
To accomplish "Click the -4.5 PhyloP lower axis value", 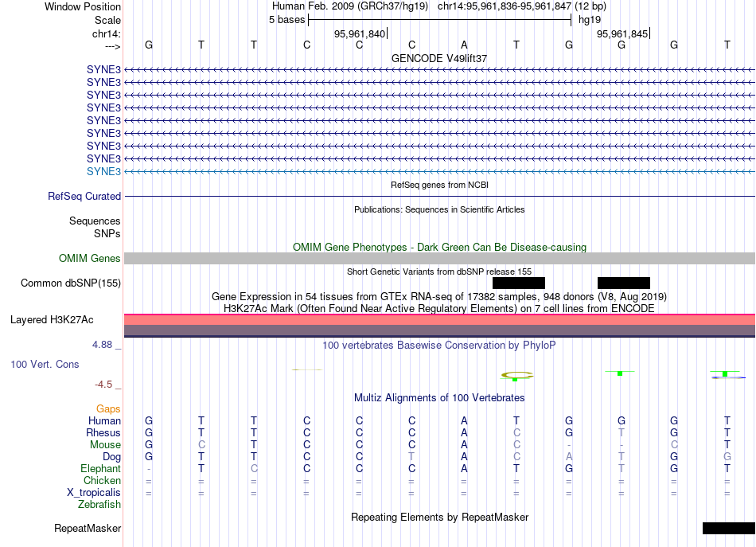I will pyautogui.click(x=103, y=385).
